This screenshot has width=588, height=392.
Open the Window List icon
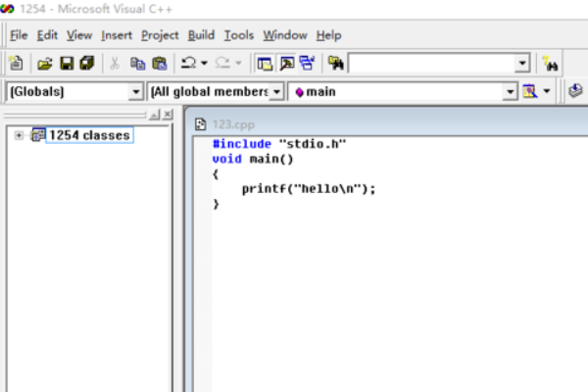(307, 64)
